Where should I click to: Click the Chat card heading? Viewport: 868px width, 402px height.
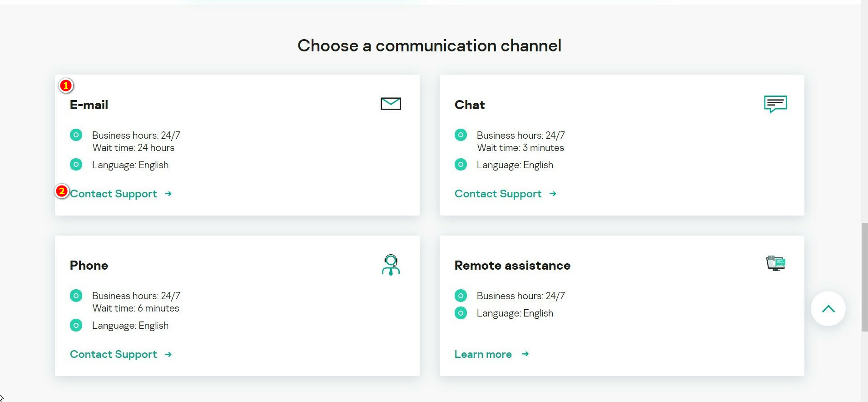[470, 105]
